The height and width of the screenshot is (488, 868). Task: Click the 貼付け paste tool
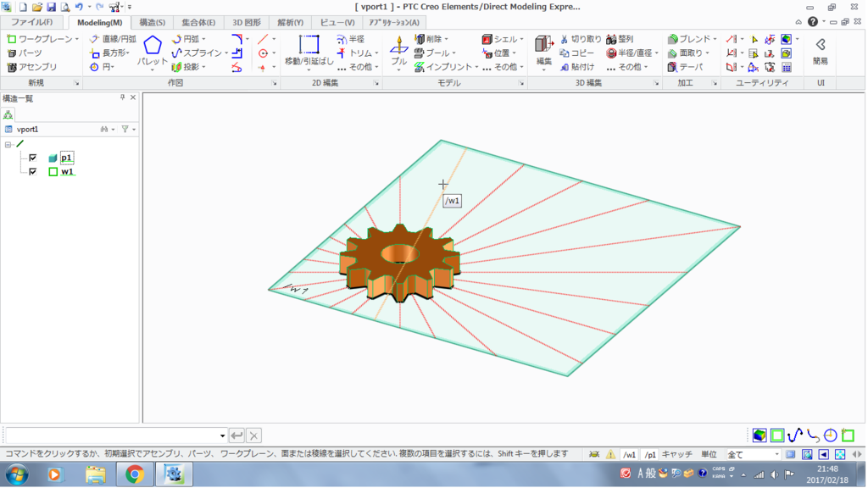(x=576, y=67)
